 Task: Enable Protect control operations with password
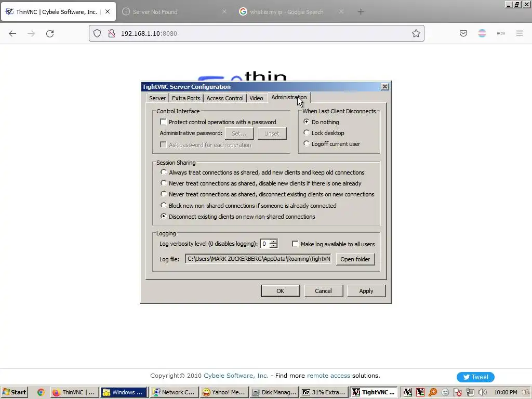click(x=163, y=122)
